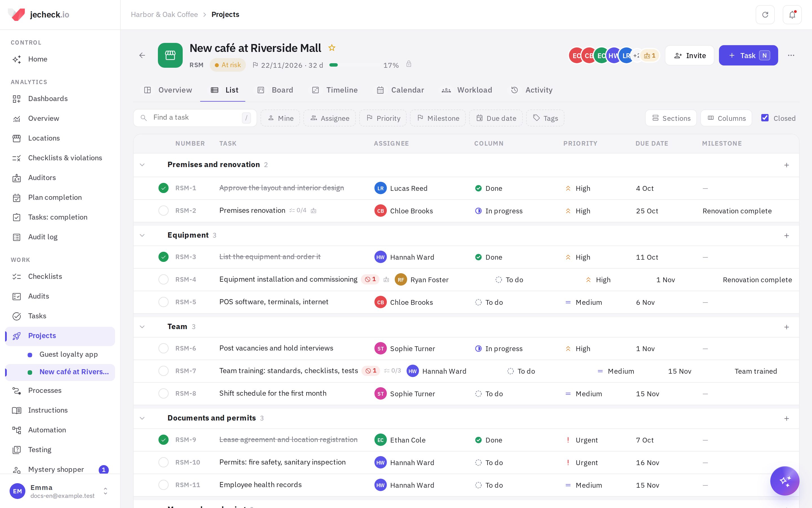Screen dimensions: 812x508
Task: Collapse the Equipment section
Action: (142, 236)
